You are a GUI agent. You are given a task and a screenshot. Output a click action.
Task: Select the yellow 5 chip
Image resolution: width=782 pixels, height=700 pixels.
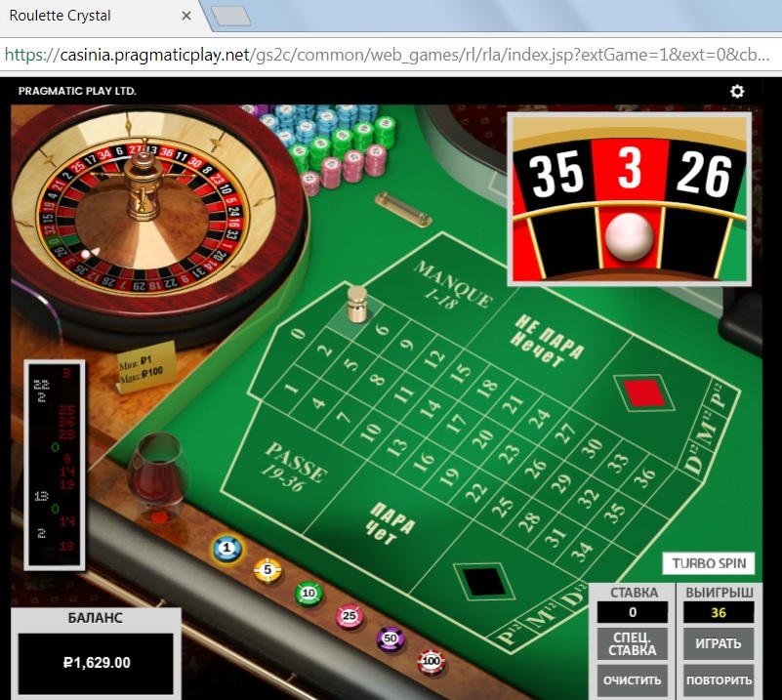click(x=268, y=570)
